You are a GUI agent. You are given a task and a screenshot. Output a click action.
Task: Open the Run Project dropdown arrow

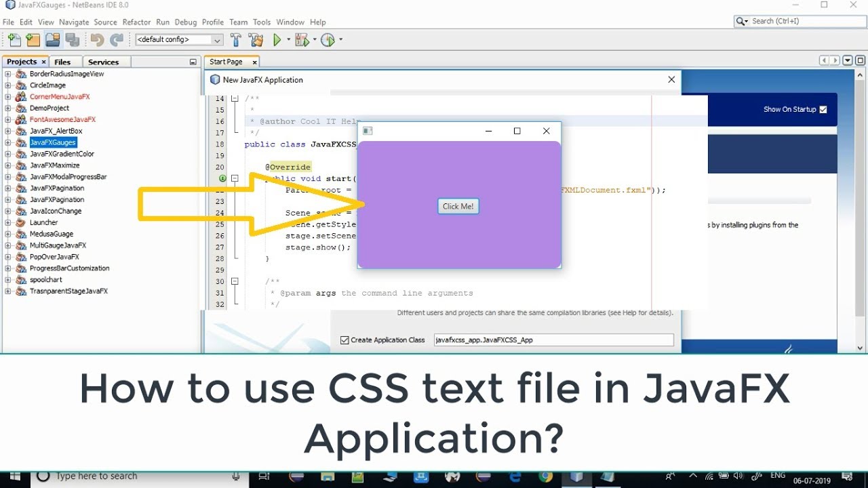click(289, 39)
